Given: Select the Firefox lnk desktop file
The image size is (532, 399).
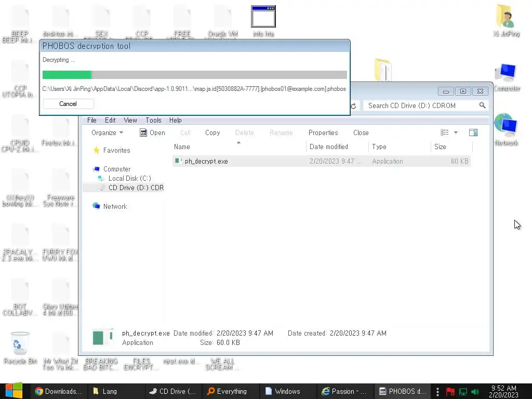Looking at the screenshot, I should (58, 130).
